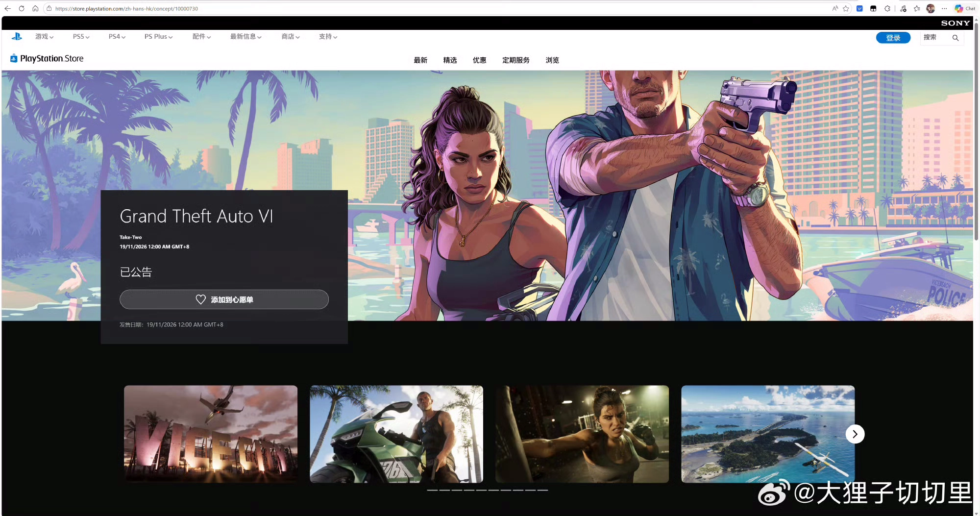
Task: Switch to the 精选 store tab
Action: click(450, 60)
